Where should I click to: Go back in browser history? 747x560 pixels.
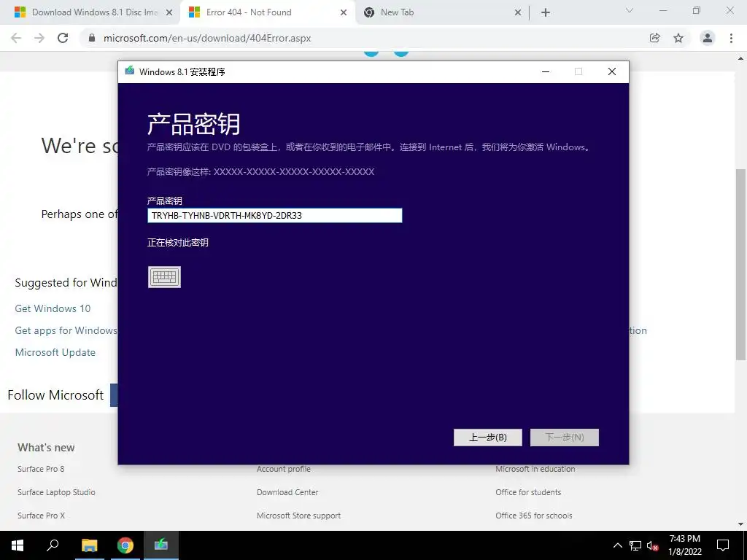(16, 38)
